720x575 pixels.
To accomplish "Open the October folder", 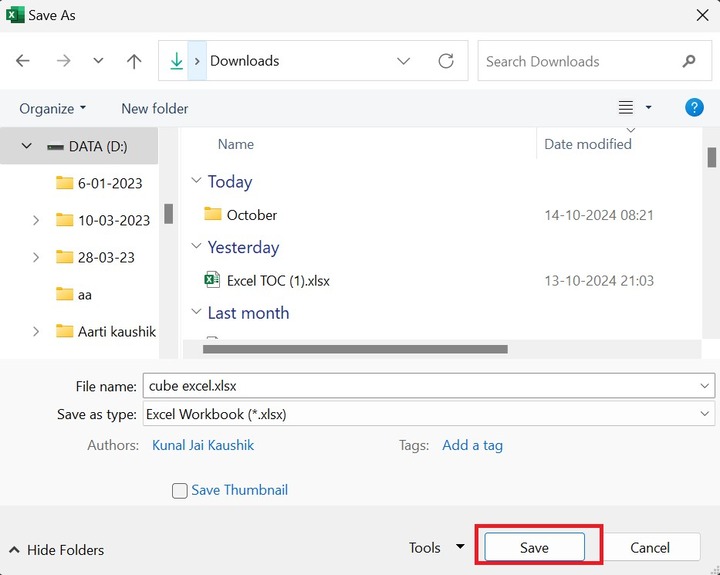I will [x=251, y=215].
